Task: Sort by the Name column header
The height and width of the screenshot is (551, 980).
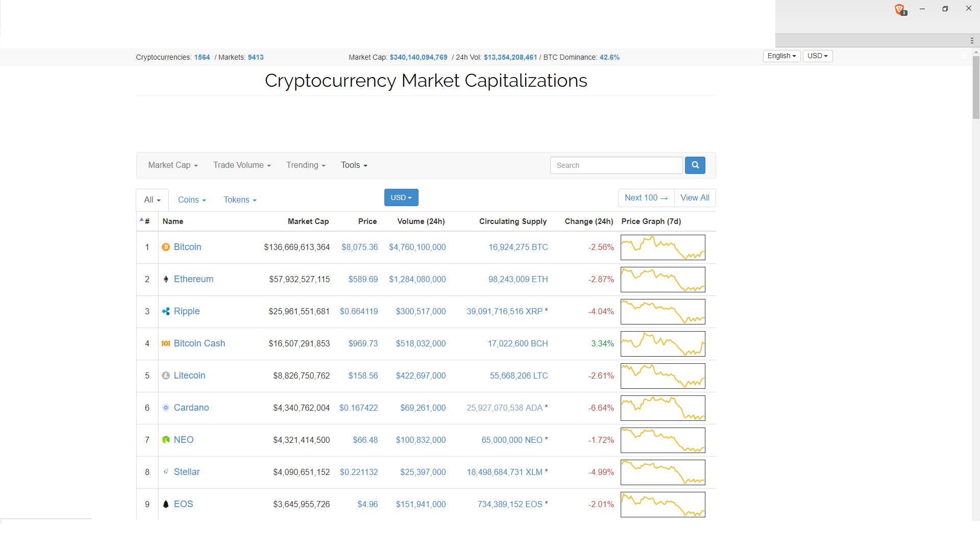Action: [x=173, y=221]
